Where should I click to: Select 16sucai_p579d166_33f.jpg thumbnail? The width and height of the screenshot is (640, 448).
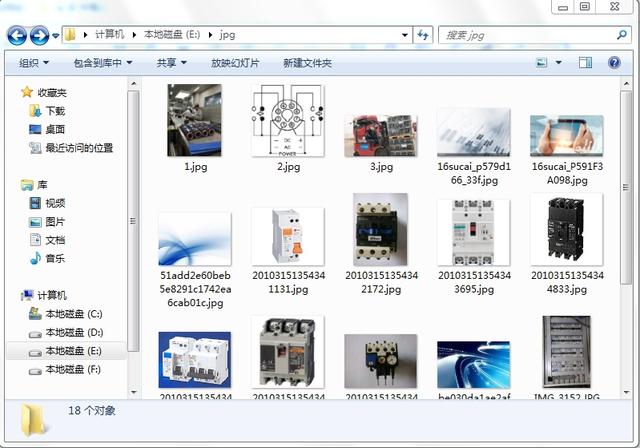click(473, 132)
